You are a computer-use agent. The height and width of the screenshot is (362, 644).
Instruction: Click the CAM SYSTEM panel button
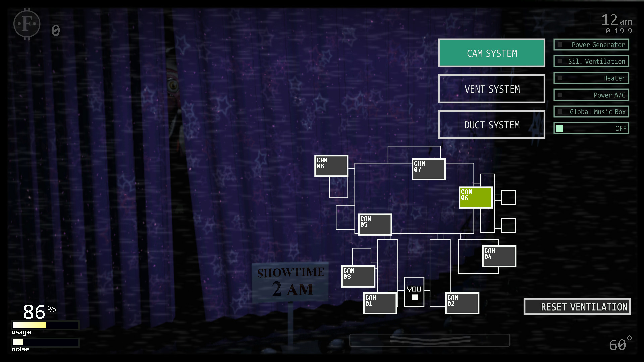tap(492, 53)
